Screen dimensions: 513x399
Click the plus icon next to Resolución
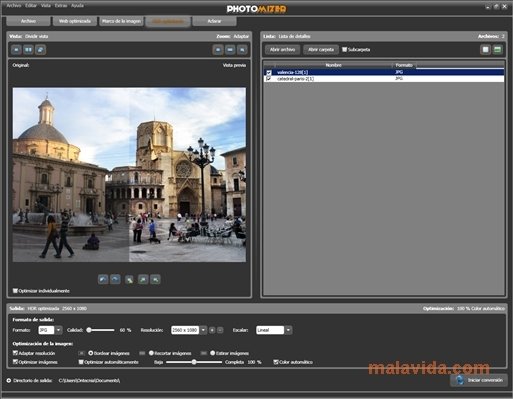(212, 330)
